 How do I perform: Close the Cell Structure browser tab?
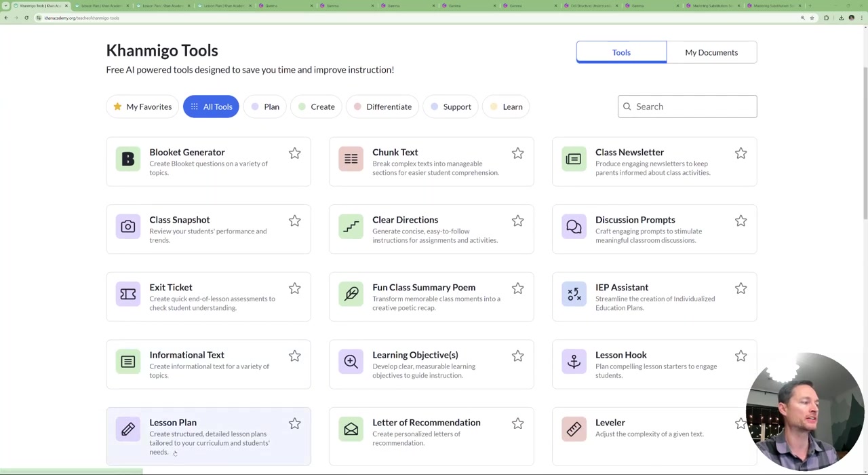coord(617,5)
